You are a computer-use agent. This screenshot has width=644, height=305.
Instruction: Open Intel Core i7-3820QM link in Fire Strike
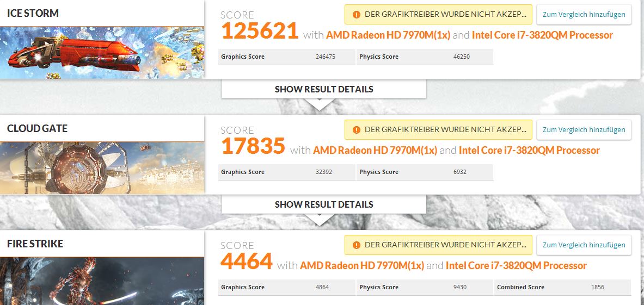pos(516,266)
